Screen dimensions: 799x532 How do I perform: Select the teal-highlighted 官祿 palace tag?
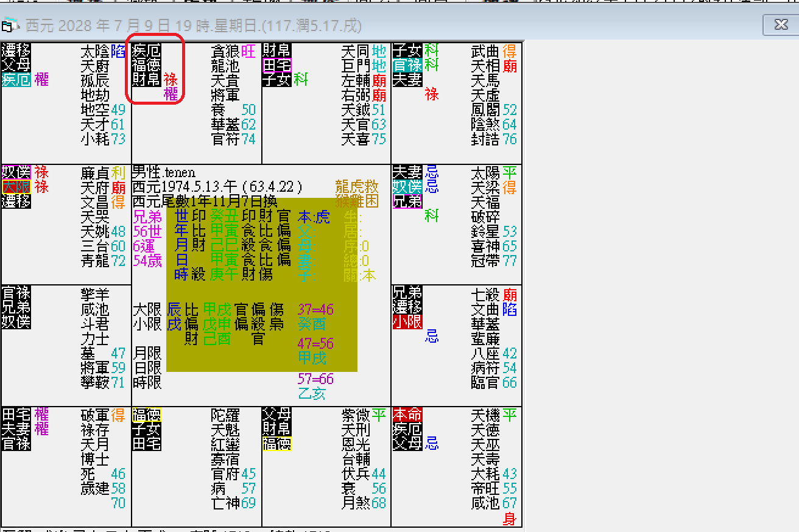[407, 65]
